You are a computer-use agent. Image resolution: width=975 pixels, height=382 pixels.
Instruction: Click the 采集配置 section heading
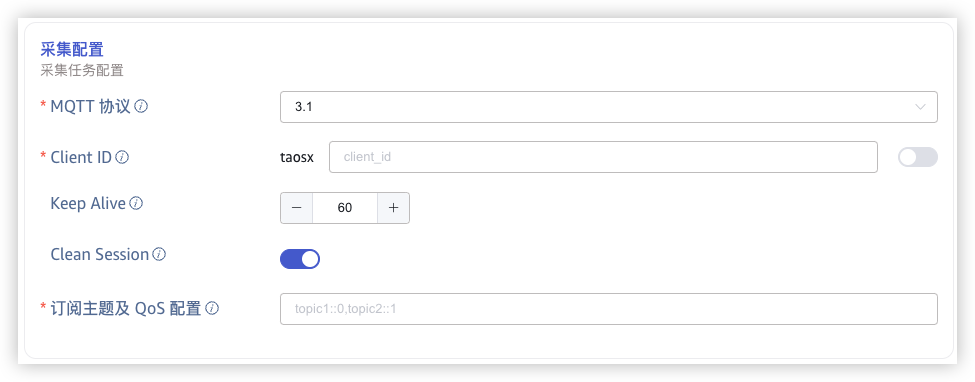coord(72,49)
